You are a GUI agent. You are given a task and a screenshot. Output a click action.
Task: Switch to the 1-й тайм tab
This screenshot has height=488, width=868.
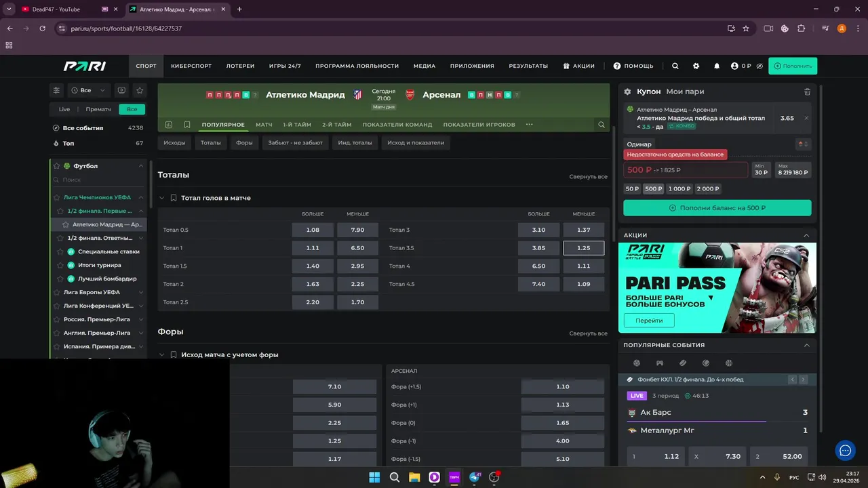(x=297, y=125)
